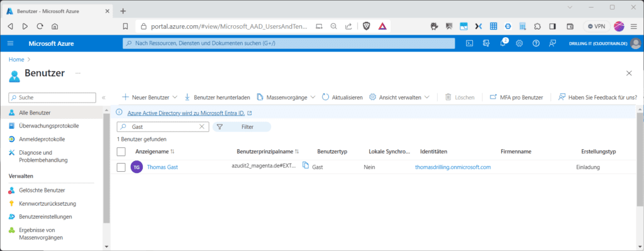
Task: Open the Microsoft Entra ID announcement link
Action: coord(186,113)
